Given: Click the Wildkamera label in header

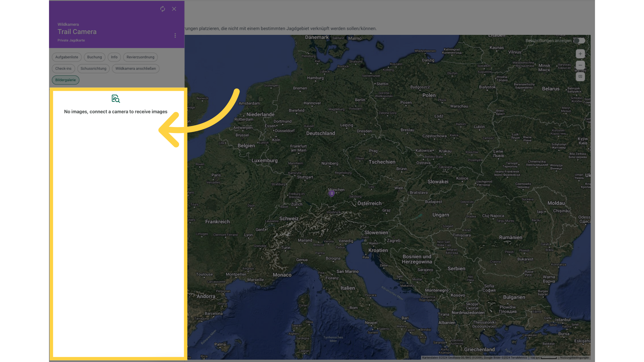Looking at the screenshot, I should click(x=68, y=24).
